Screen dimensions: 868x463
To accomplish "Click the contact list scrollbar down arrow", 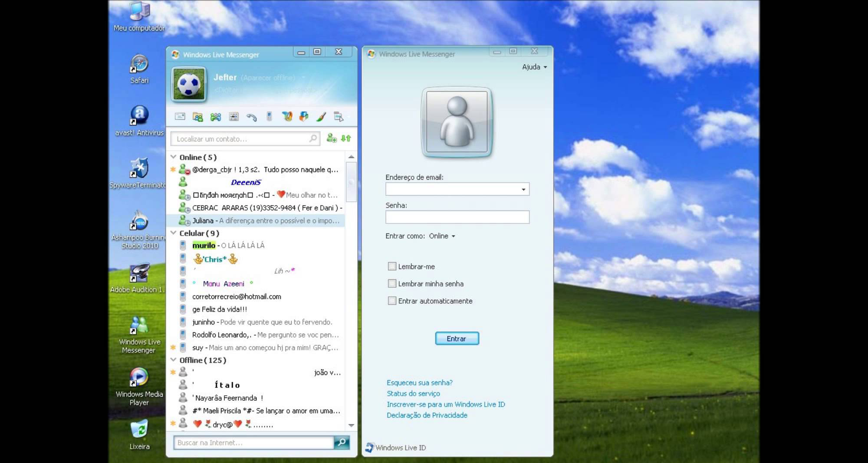I will (x=351, y=425).
